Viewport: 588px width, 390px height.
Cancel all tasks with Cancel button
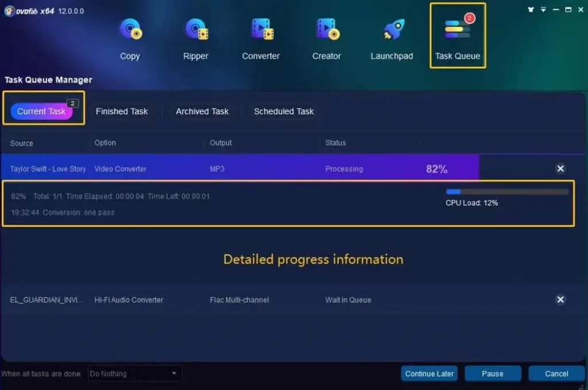point(556,374)
